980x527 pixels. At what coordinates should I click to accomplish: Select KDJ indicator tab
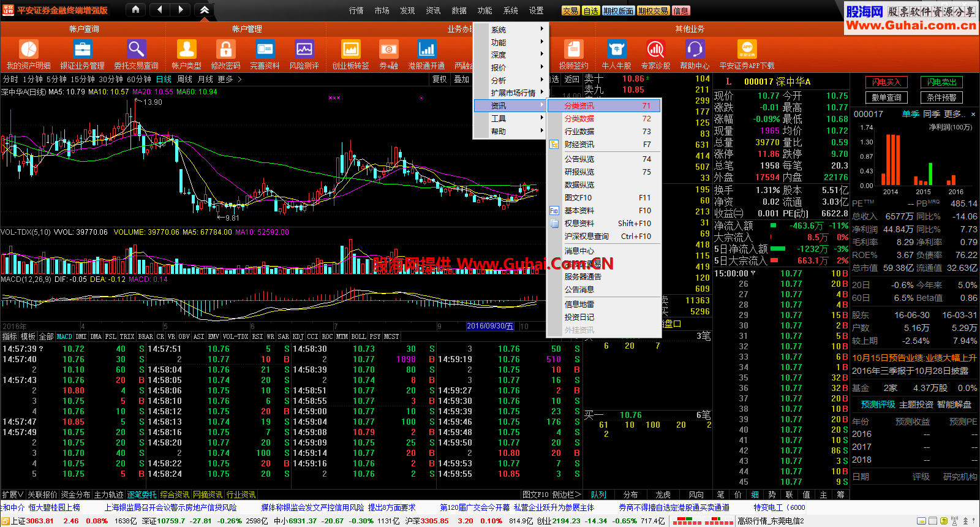298,336
